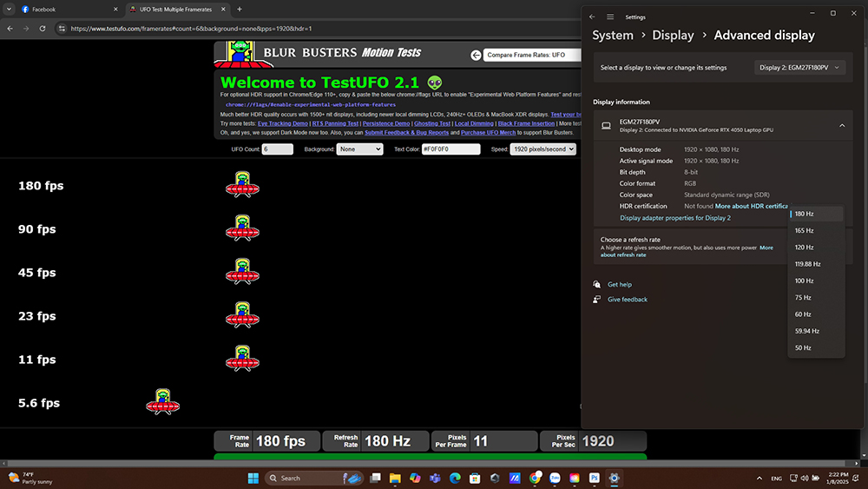Click the green alien head beside Welcome title
868x489 pixels.
[x=435, y=83]
